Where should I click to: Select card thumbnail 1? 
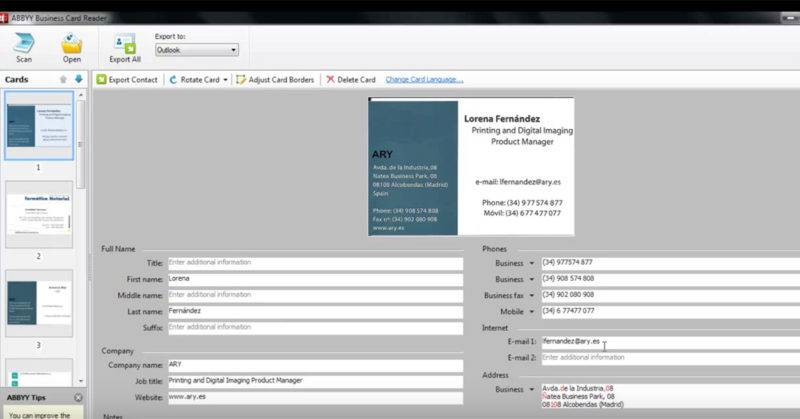coord(39,126)
